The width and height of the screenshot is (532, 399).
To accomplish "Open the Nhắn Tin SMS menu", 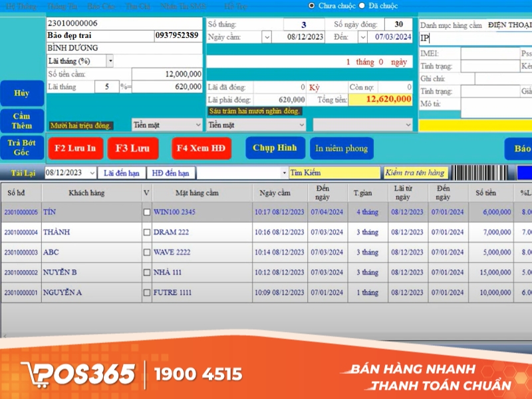I will pyautogui.click(x=183, y=6).
